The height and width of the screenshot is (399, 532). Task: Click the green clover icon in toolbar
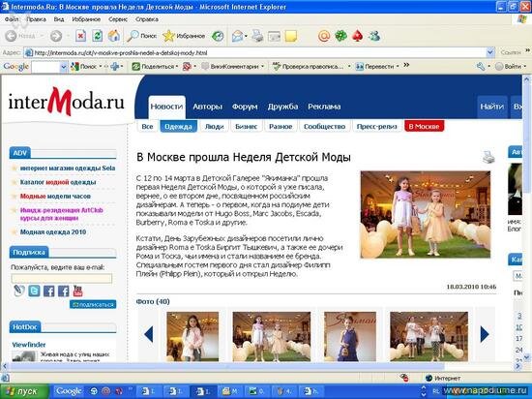click(x=341, y=36)
